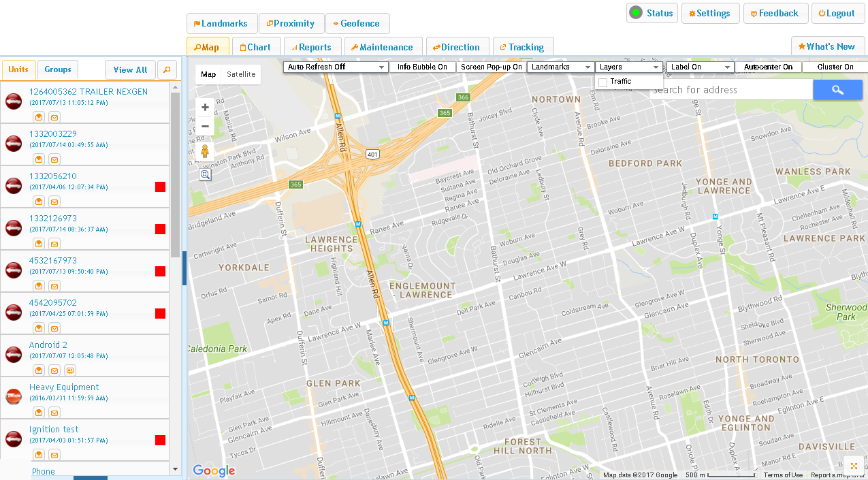Click the zoom-area magnifier below the pegman
868x480 pixels.
205,175
